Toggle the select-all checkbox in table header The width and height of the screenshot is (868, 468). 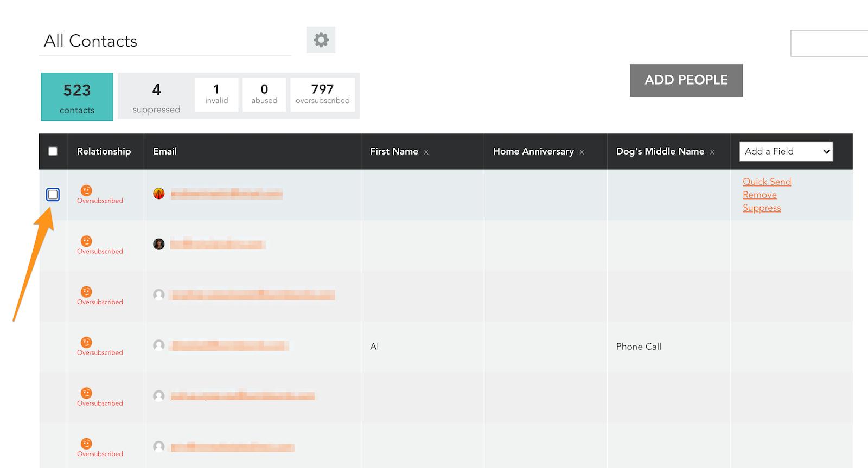pos(53,151)
